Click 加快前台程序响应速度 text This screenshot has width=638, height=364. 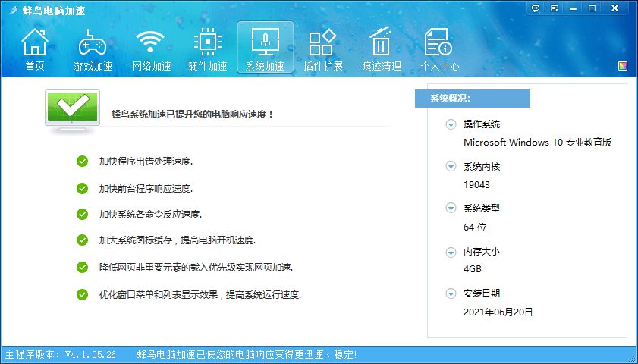(x=146, y=188)
